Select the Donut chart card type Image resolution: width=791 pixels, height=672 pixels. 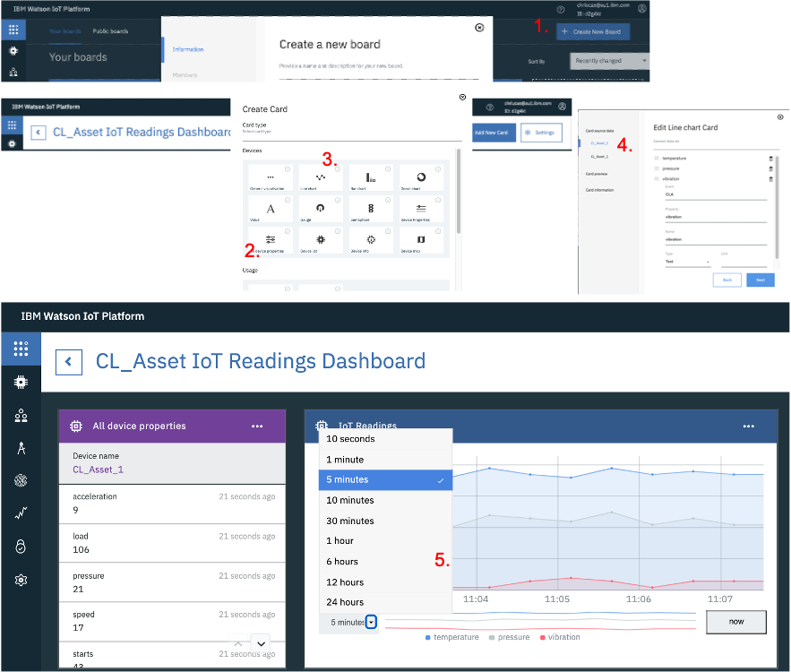pyautogui.click(x=421, y=177)
